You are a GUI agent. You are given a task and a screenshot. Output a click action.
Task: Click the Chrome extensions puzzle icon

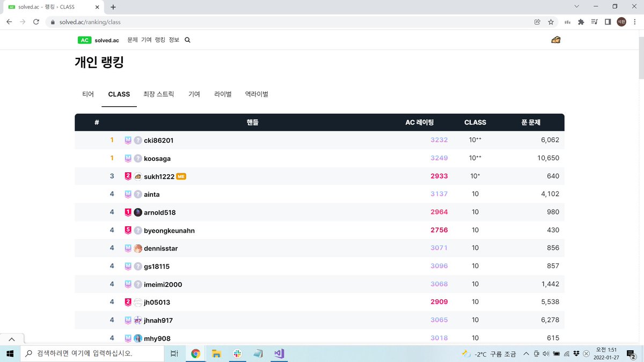pyautogui.click(x=582, y=22)
